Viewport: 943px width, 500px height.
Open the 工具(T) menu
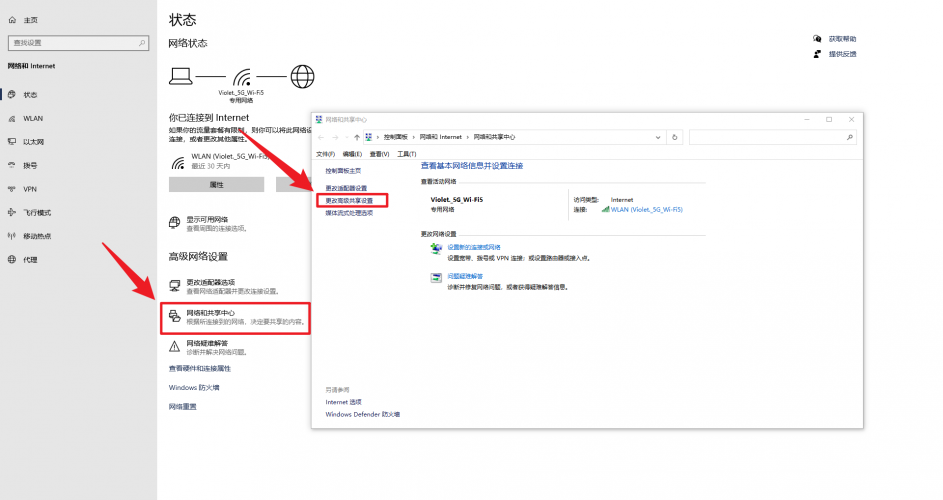pos(406,154)
